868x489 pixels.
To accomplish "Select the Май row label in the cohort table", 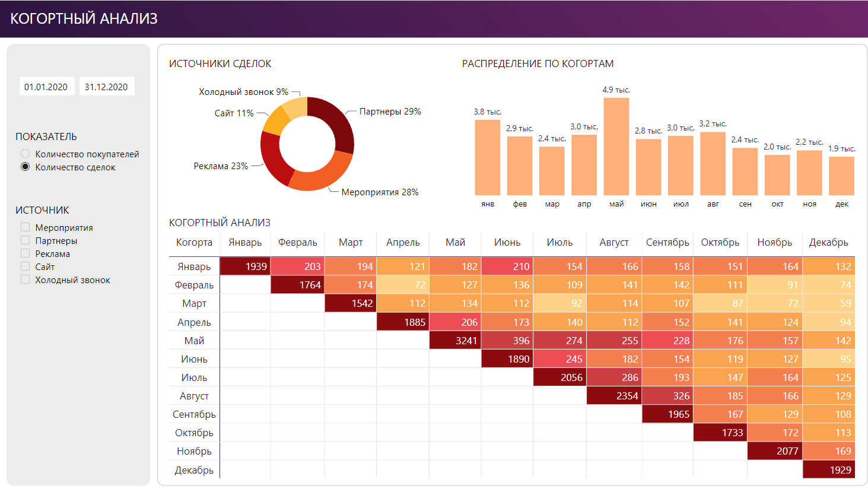I will coord(194,341).
